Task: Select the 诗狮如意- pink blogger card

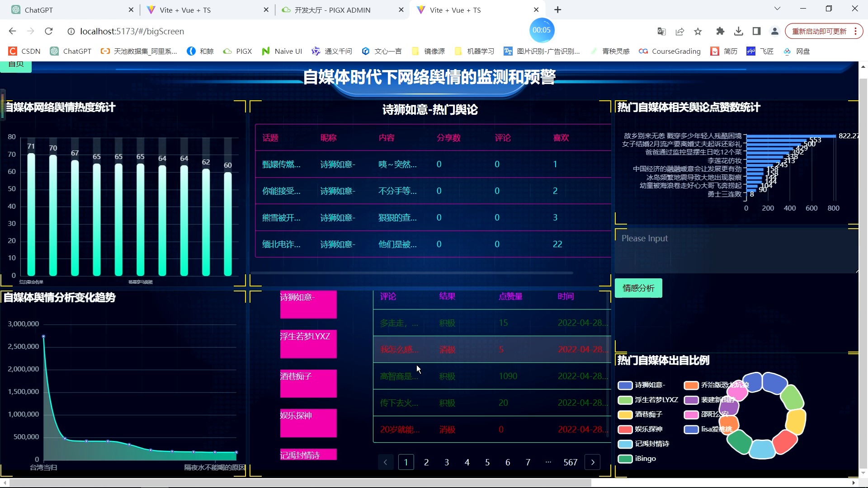Action: point(308,305)
